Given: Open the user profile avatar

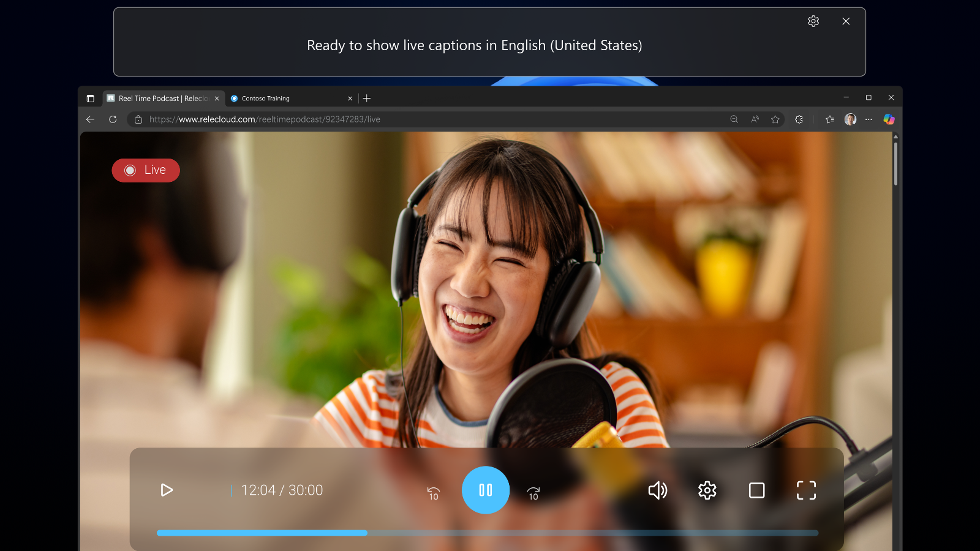Looking at the screenshot, I should coord(850,119).
